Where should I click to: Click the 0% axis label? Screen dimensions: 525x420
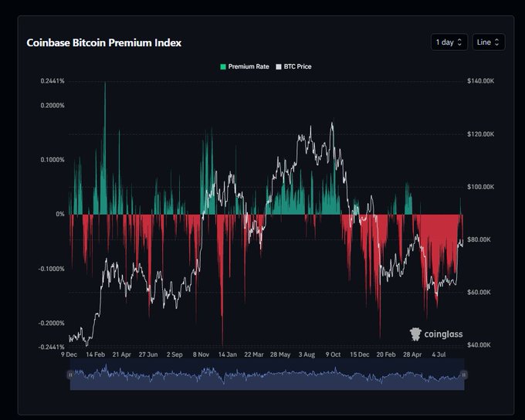(x=60, y=214)
